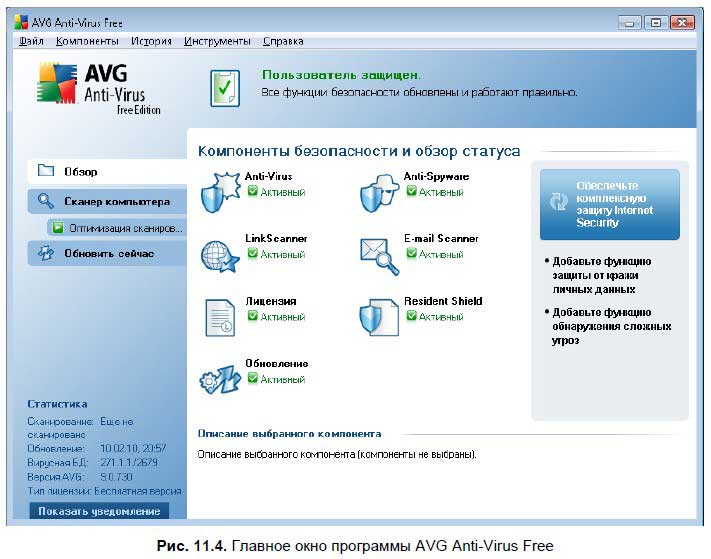Click the Internet Security upgrade banner
This screenshot has height=559, width=711.
(609, 204)
